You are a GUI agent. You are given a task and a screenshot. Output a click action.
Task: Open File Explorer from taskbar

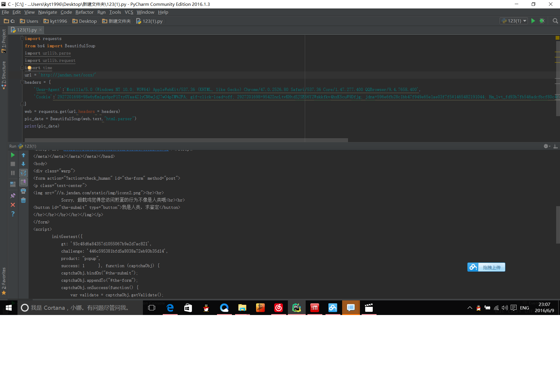[242, 308]
